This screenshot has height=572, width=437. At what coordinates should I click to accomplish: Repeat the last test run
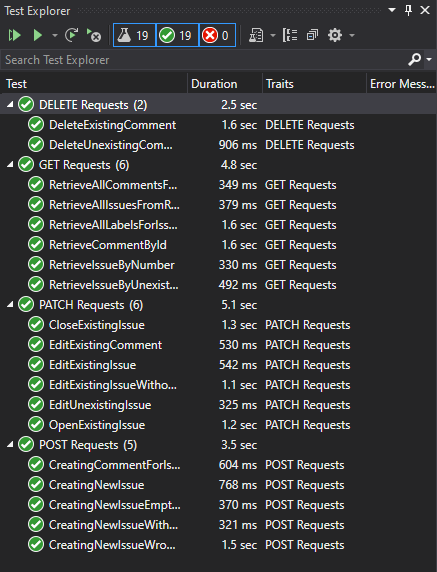(x=71, y=35)
